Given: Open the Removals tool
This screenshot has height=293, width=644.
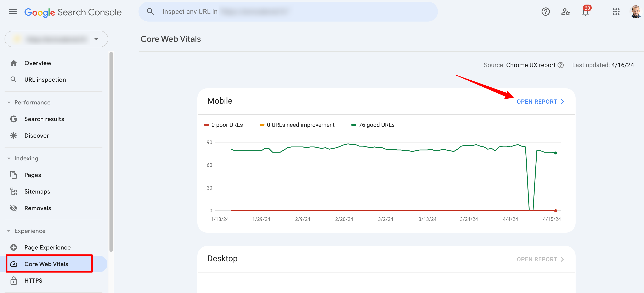Looking at the screenshot, I should click(x=38, y=208).
